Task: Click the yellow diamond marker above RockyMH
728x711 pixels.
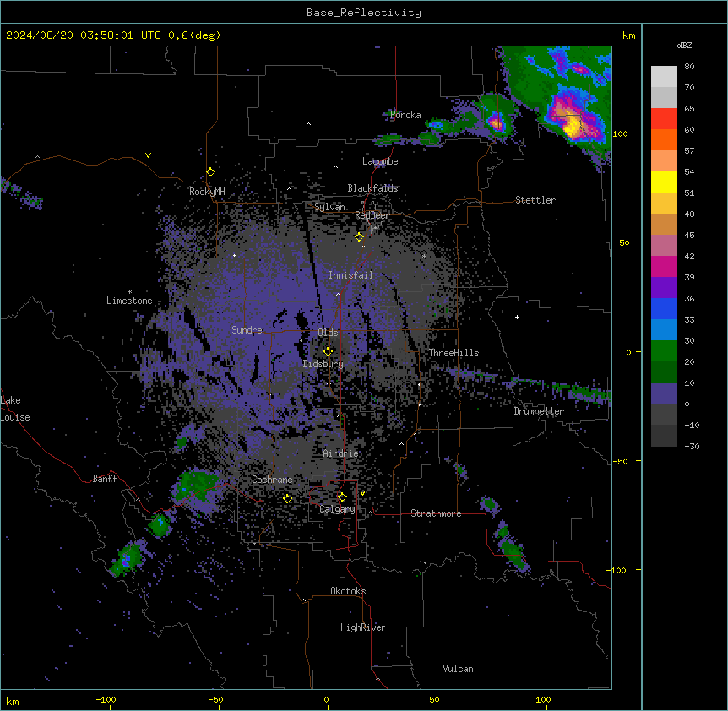Action: click(211, 172)
